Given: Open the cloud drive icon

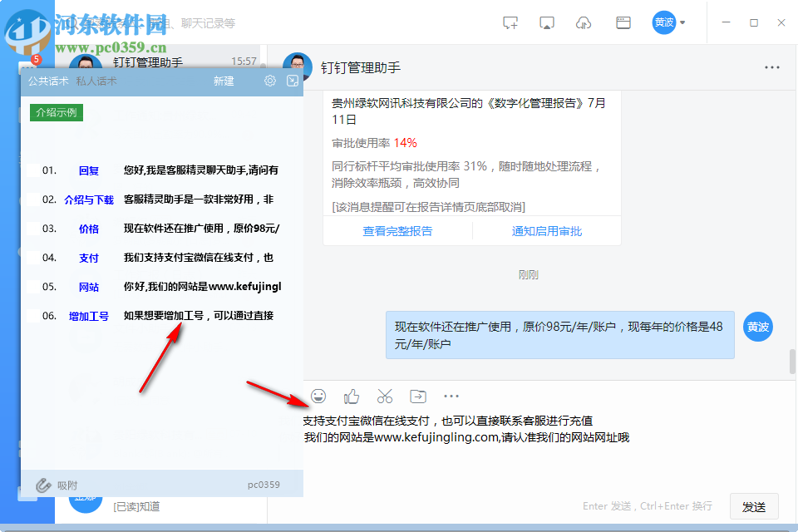Looking at the screenshot, I should pos(584,23).
